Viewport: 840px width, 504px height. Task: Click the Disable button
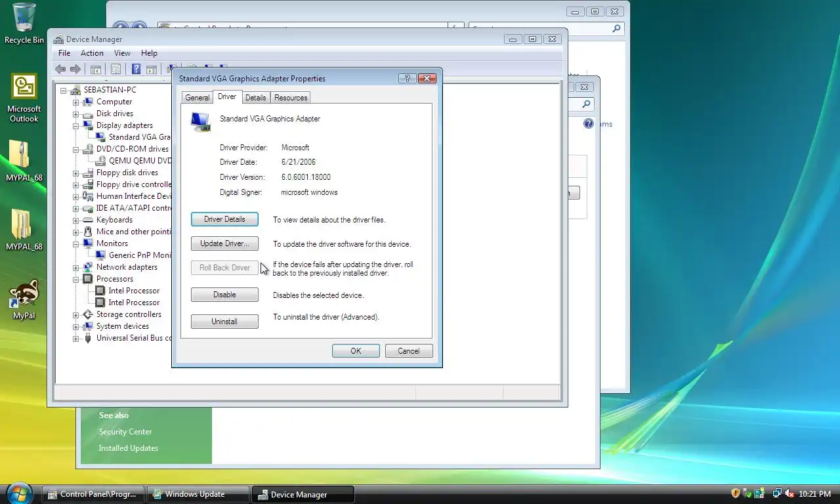224,295
